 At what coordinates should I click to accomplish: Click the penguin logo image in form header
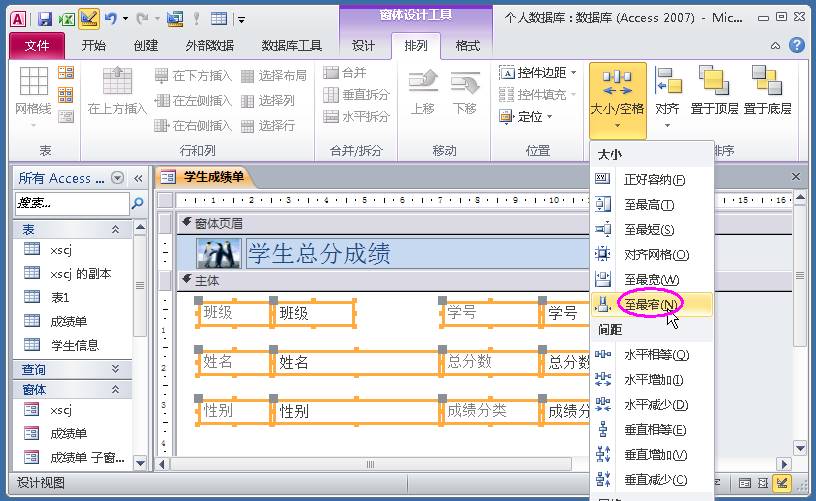click(x=219, y=253)
